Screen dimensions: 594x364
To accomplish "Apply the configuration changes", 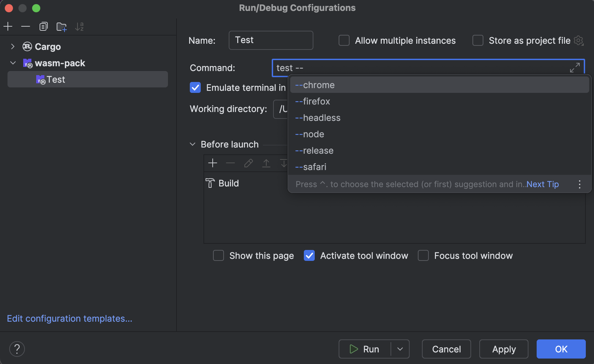I will pyautogui.click(x=504, y=349).
